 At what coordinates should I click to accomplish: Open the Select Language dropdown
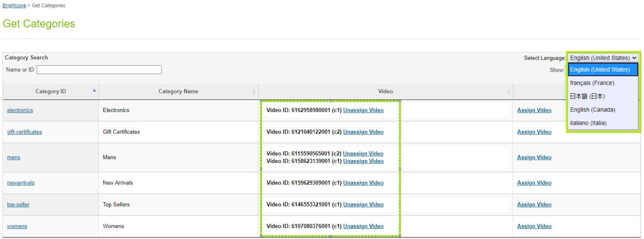click(602, 58)
